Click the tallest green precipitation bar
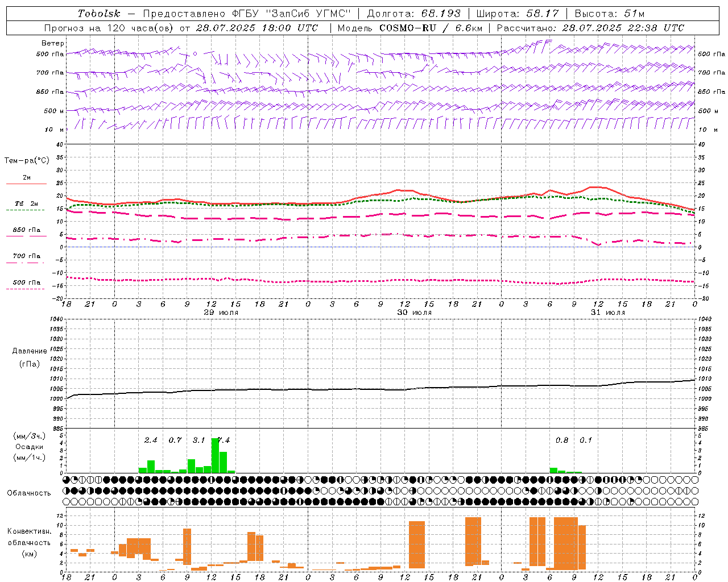Screen dimensions: 728x582 point(215,455)
